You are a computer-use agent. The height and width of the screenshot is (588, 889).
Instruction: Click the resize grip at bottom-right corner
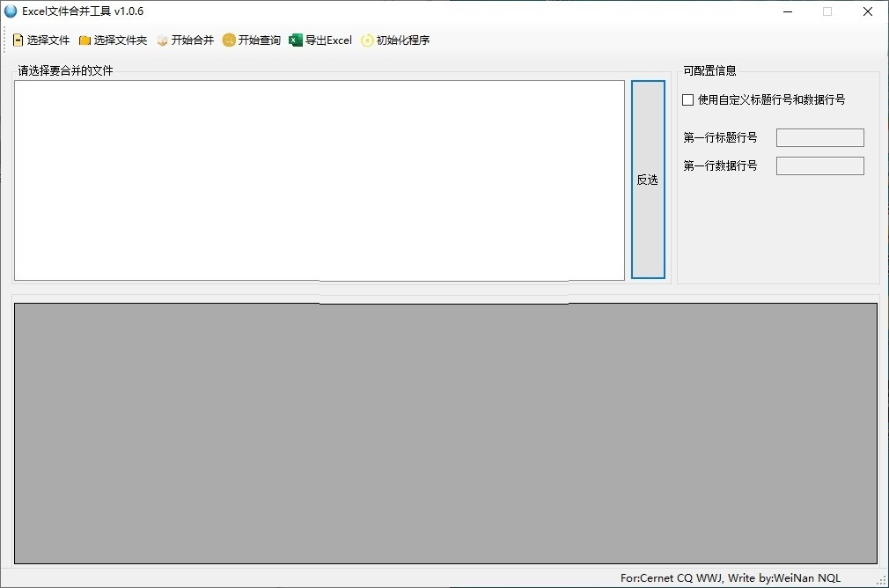[883, 582]
